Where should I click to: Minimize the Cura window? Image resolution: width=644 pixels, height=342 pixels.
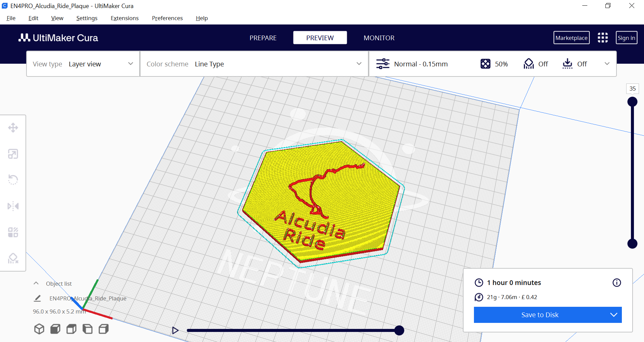tap(585, 6)
